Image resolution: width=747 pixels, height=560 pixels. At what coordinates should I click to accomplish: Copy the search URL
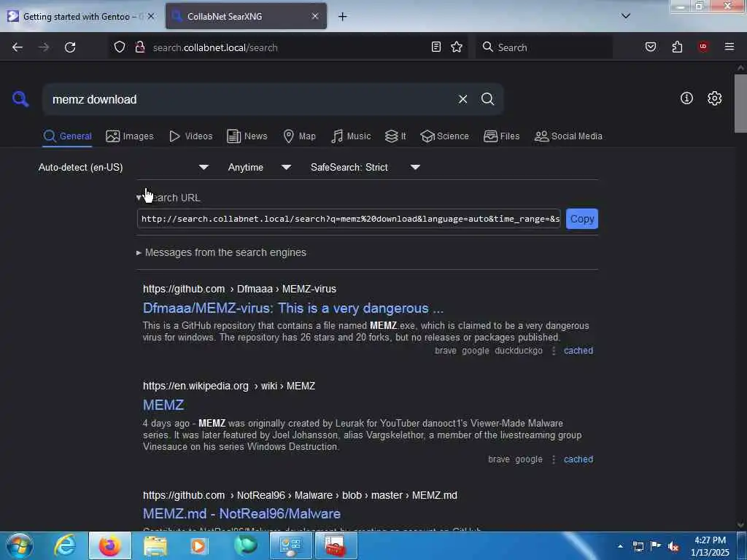coord(581,219)
